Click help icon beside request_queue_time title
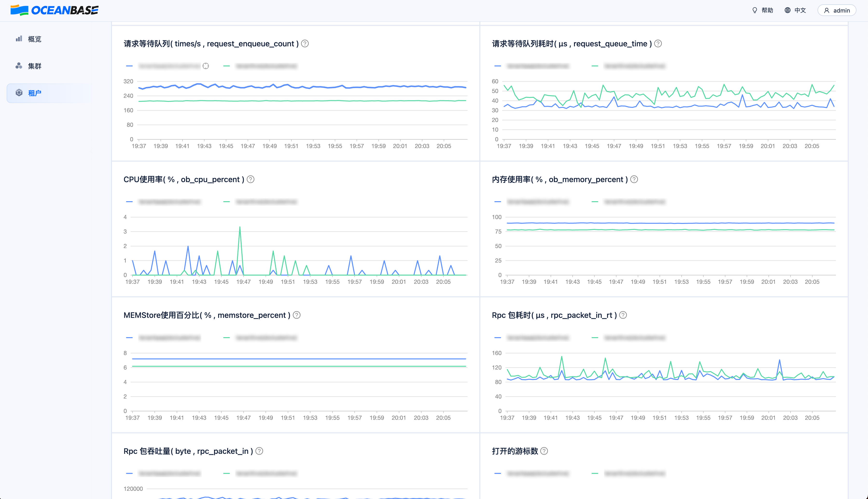The width and height of the screenshot is (868, 499). [658, 43]
